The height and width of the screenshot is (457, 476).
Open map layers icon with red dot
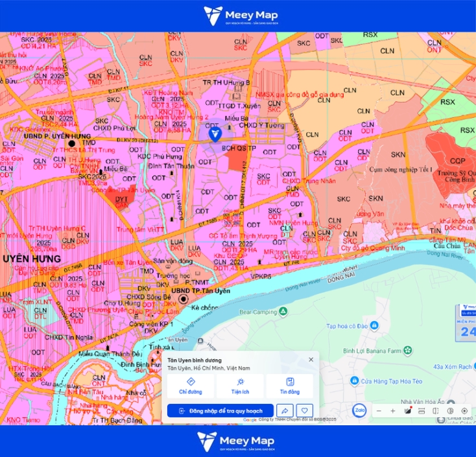pyautogui.click(x=407, y=410)
